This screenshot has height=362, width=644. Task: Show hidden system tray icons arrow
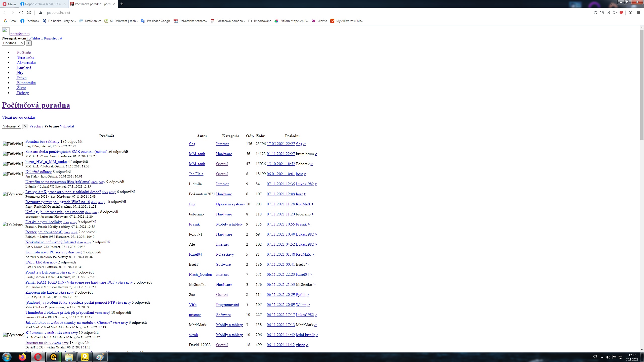click(x=602, y=357)
